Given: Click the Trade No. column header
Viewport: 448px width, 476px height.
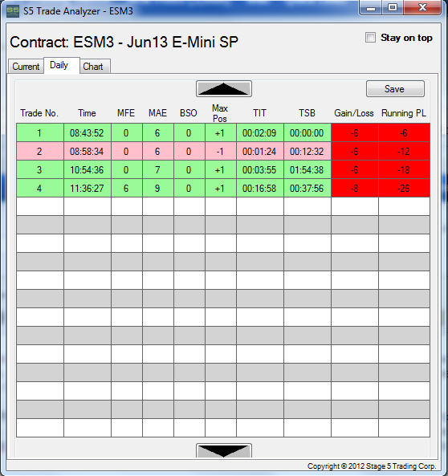Looking at the screenshot, I should tap(39, 113).
